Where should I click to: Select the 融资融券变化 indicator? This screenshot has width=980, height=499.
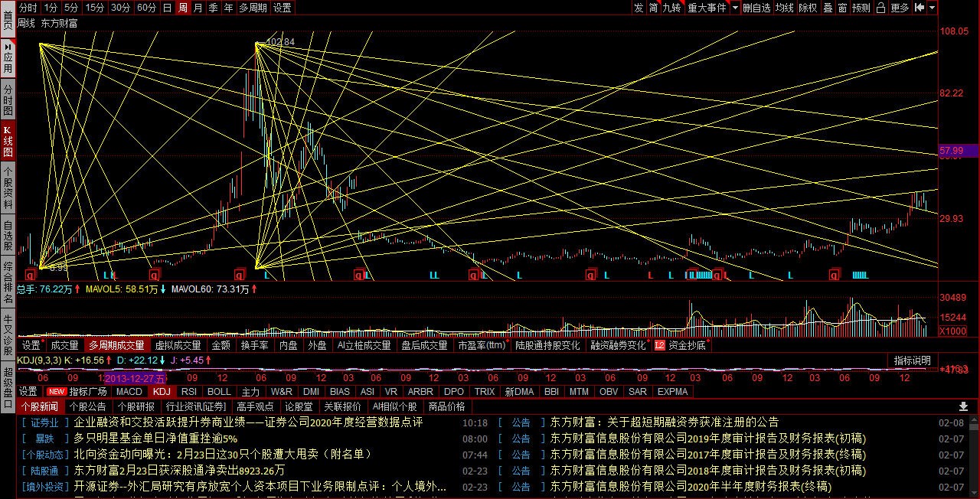click(x=619, y=345)
